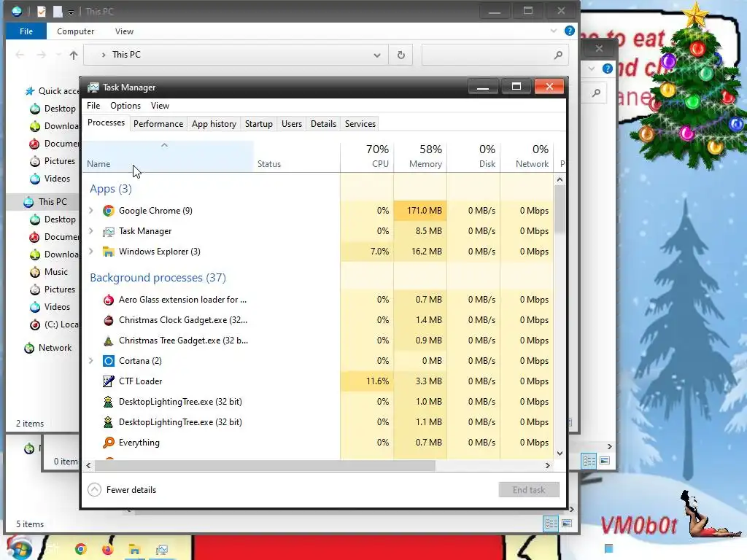Switch to the App history tab

214,124
